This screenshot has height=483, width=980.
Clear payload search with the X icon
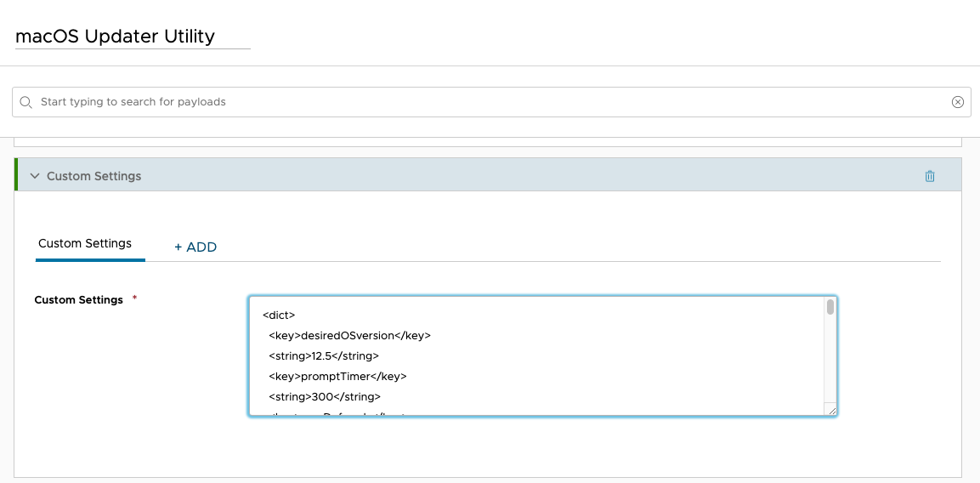(958, 102)
